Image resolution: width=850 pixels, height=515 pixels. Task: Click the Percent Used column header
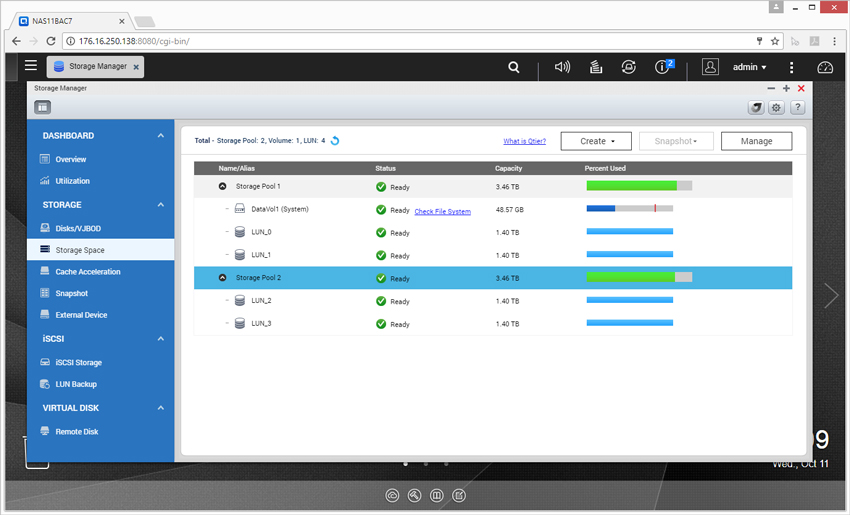point(605,168)
